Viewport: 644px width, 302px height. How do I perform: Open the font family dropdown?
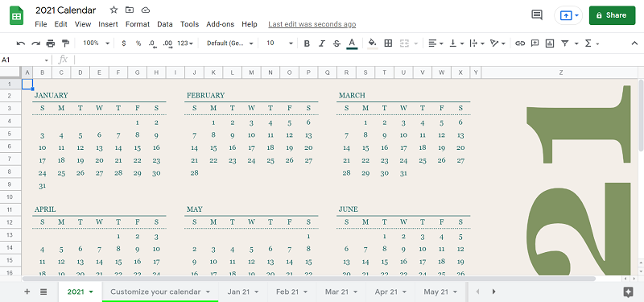click(x=229, y=43)
